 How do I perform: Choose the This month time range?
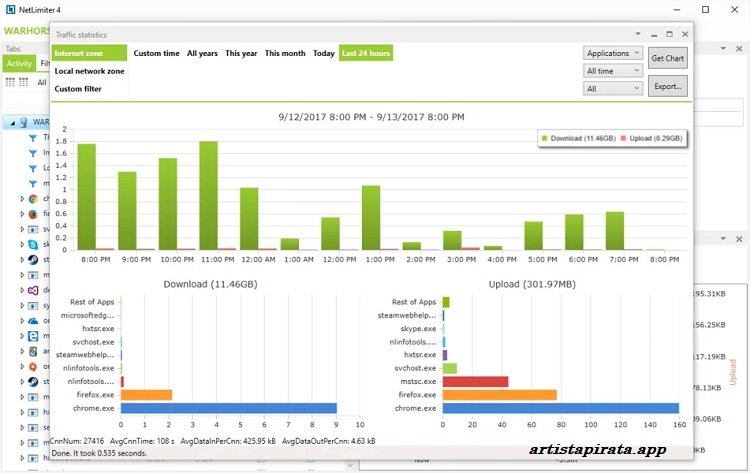pos(284,53)
